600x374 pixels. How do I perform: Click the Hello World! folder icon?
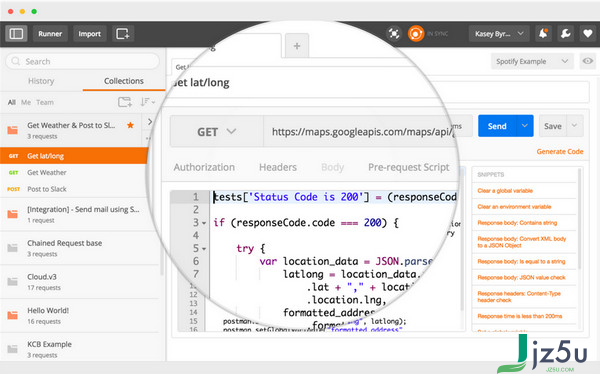[13, 315]
